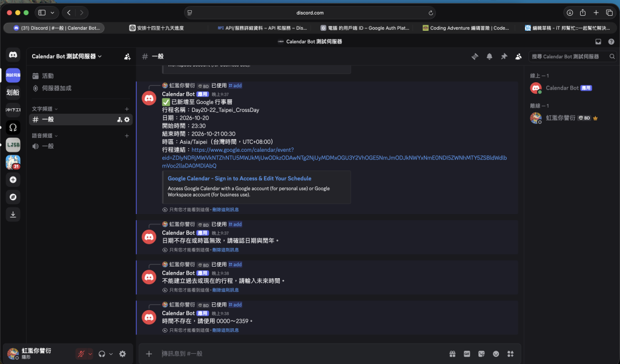Select the Discord 一般 browser tab

(54, 28)
